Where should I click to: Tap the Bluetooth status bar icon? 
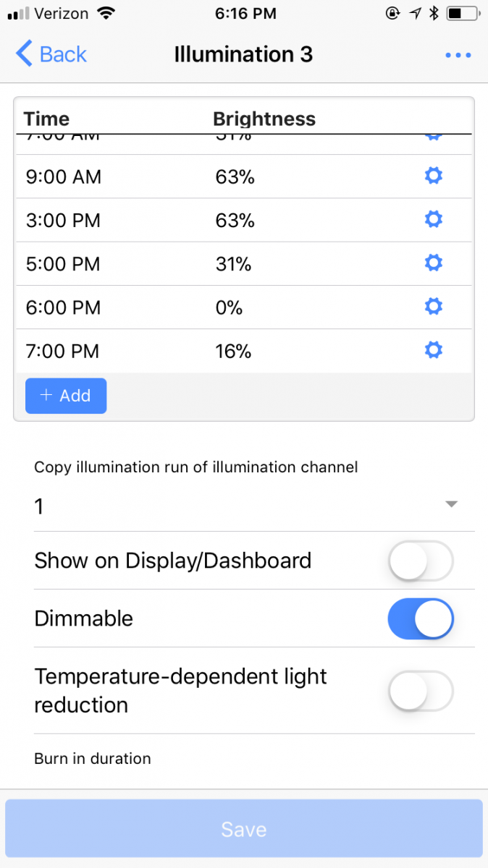pos(434,13)
